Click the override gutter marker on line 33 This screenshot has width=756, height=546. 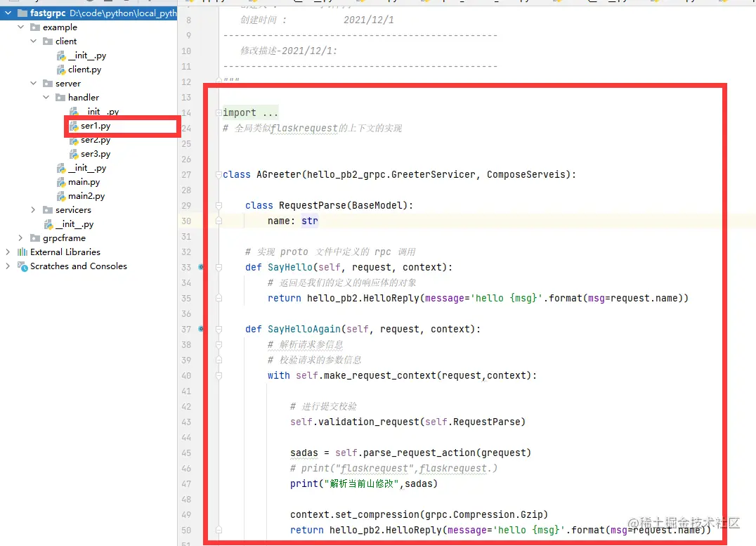(x=201, y=267)
